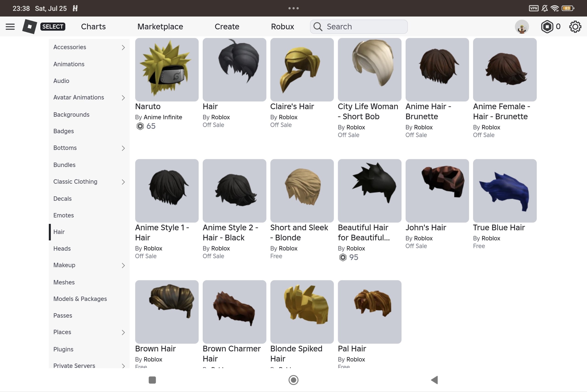
Task: Select Decals in the category sidebar
Action: click(62, 198)
